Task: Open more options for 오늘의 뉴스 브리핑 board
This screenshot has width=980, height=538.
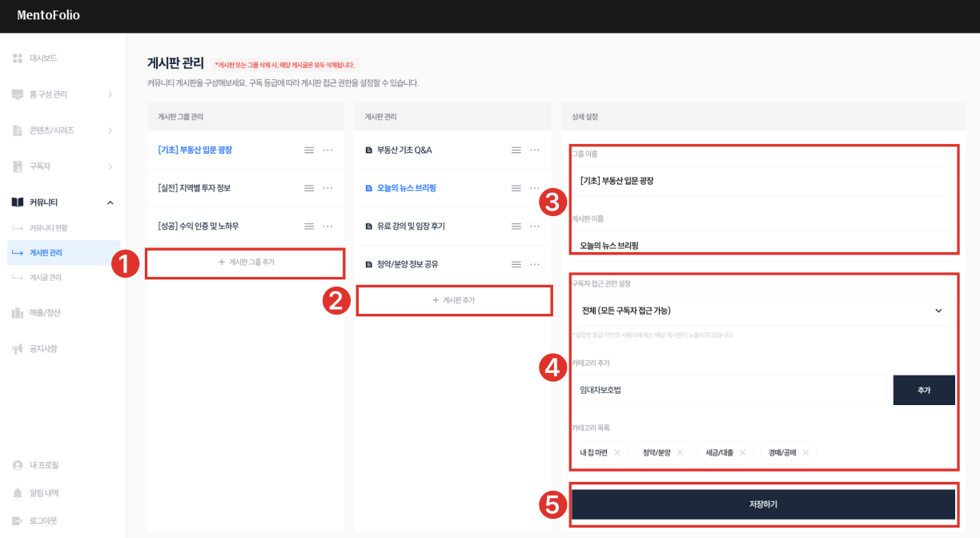Action: 535,188
